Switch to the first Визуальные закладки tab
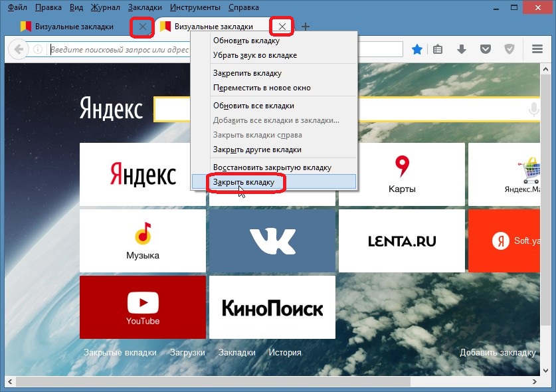The width and height of the screenshot is (556, 392). pyautogui.click(x=74, y=27)
